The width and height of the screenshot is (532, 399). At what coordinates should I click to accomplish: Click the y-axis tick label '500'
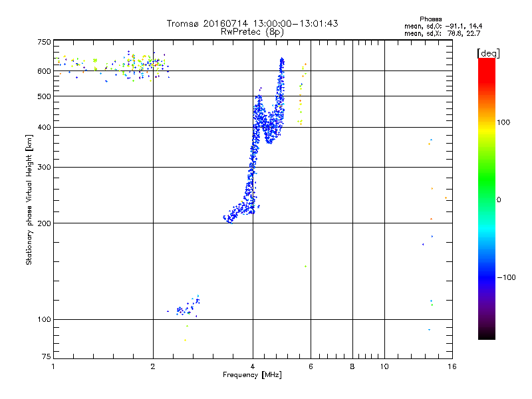coord(44,96)
